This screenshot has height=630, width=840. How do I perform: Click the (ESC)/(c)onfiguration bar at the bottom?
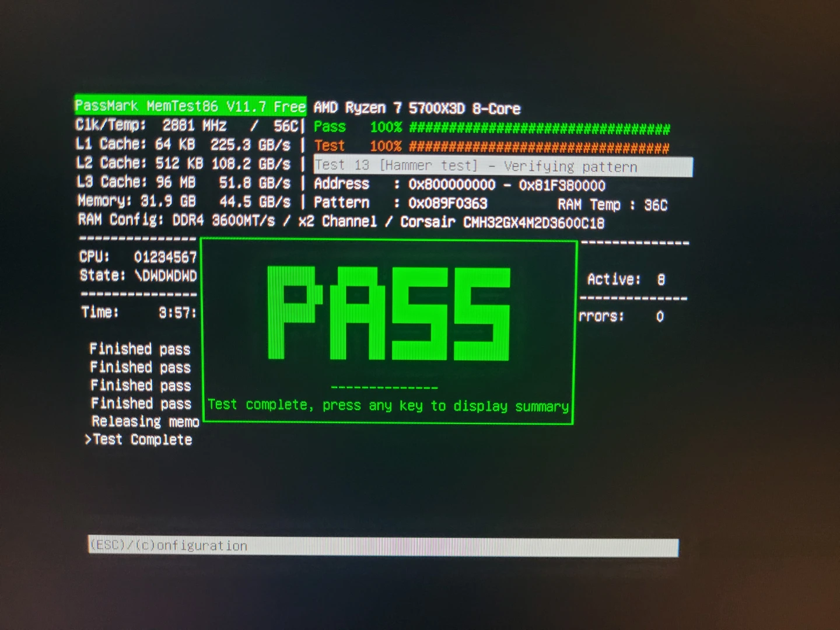coord(383,546)
